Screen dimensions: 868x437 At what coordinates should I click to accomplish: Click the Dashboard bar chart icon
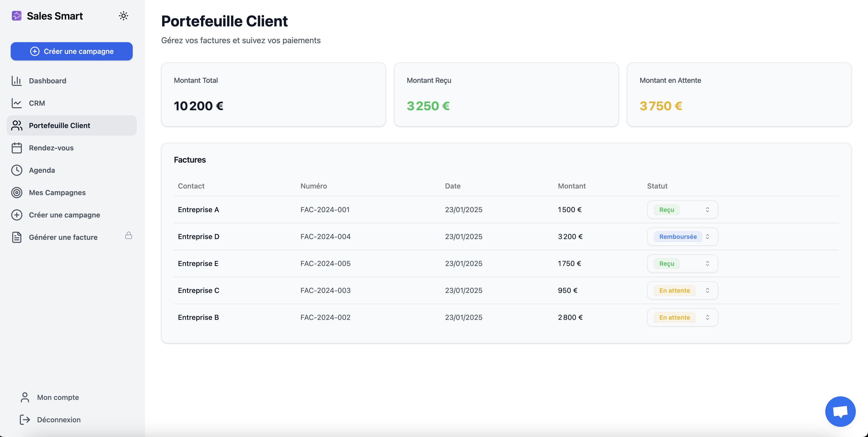(17, 81)
